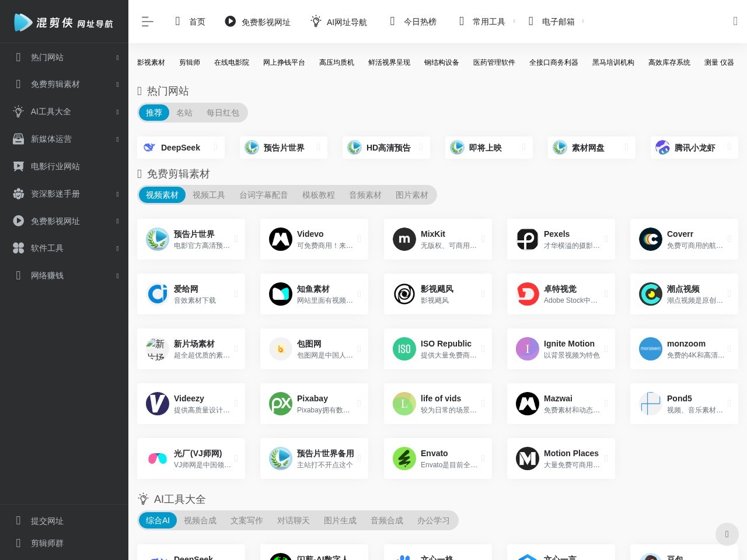Click the Envato green lightning icon

pyautogui.click(x=404, y=459)
